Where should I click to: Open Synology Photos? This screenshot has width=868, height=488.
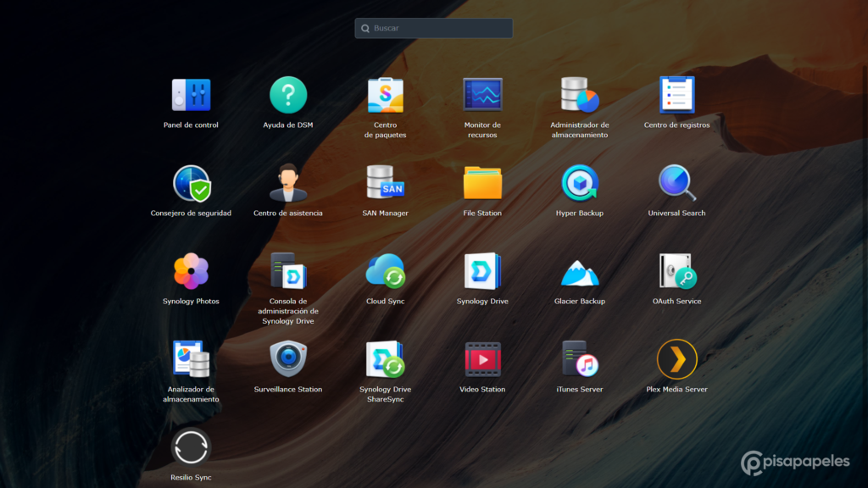click(x=191, y=271)
